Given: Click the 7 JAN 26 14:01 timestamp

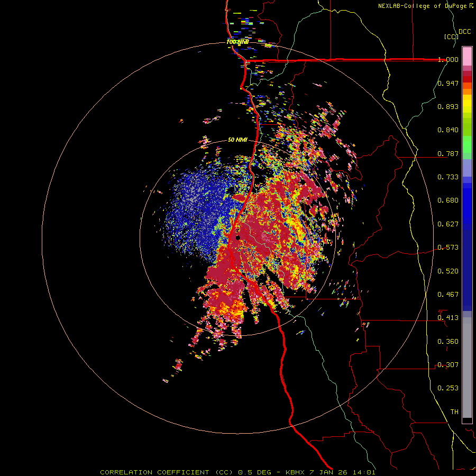Looking at the screenshot, I should [342, 472].
